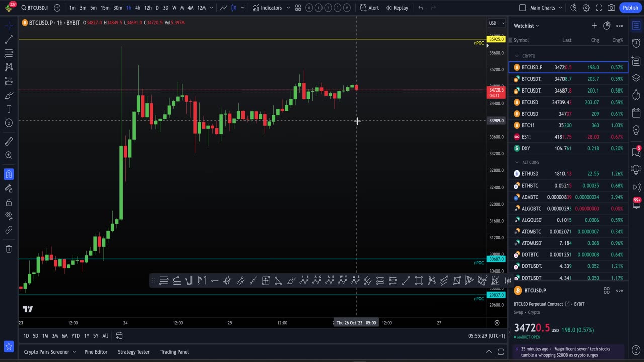
Task: Toggle lock all drawings padlock
Action: pyautogui.click(x=9, y=202)
